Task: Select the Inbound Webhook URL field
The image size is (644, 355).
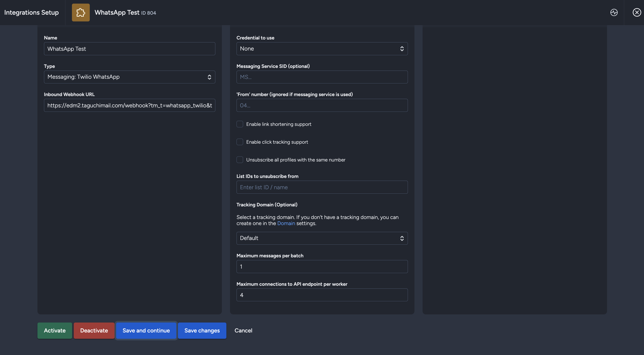Action: (129, 106)
